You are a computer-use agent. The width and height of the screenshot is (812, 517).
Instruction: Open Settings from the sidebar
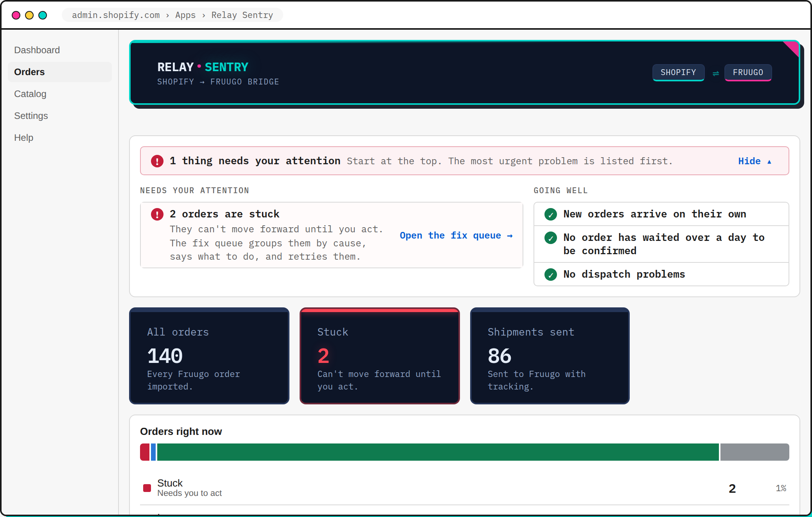[60, 116]
